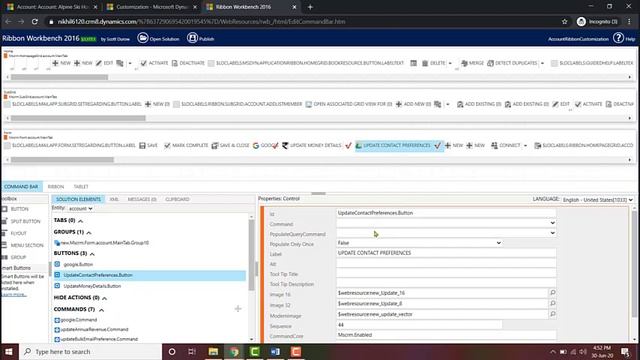640x360 pixels.
Task: Select updateAnnualRevenue.Command in the tree
Action: tap(94, 329)
